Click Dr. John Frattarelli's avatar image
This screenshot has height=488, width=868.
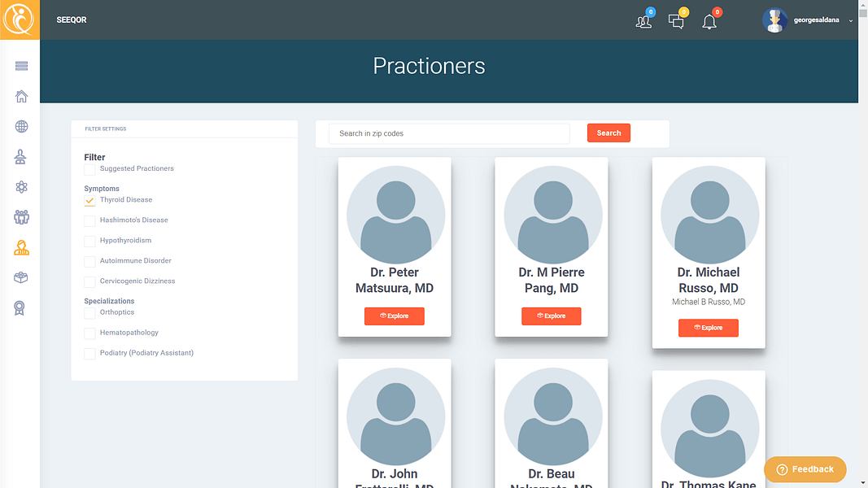[395, 416]
